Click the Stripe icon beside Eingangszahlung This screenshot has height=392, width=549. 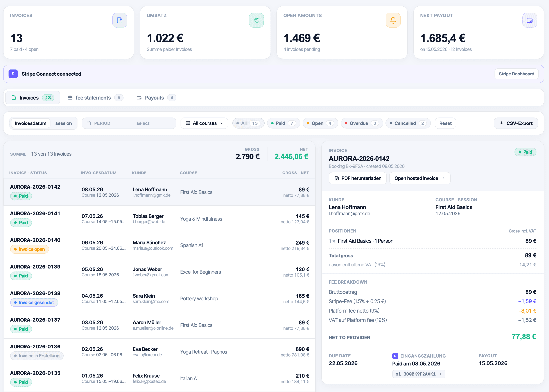pos(395,356)
